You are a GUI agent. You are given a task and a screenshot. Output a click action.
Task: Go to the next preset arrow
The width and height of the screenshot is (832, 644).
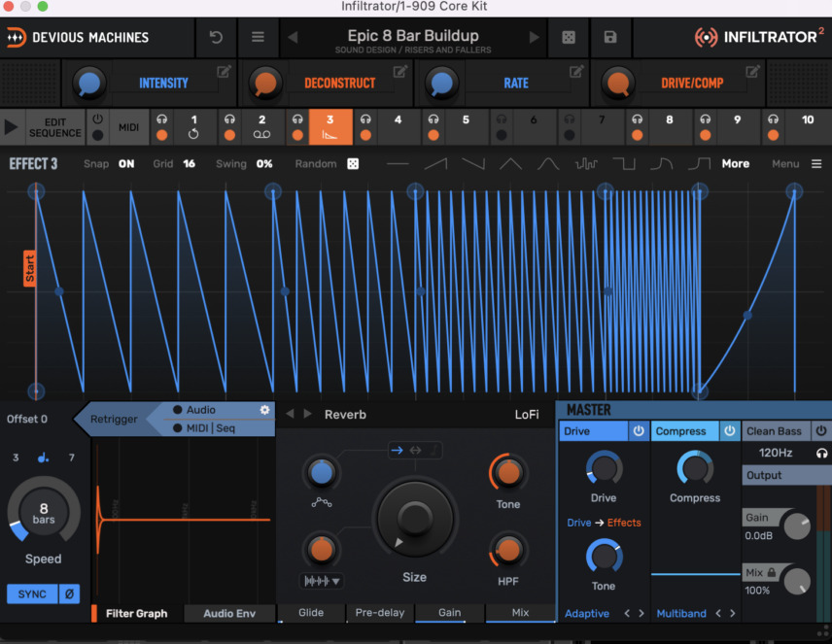[x=534, y=37]
